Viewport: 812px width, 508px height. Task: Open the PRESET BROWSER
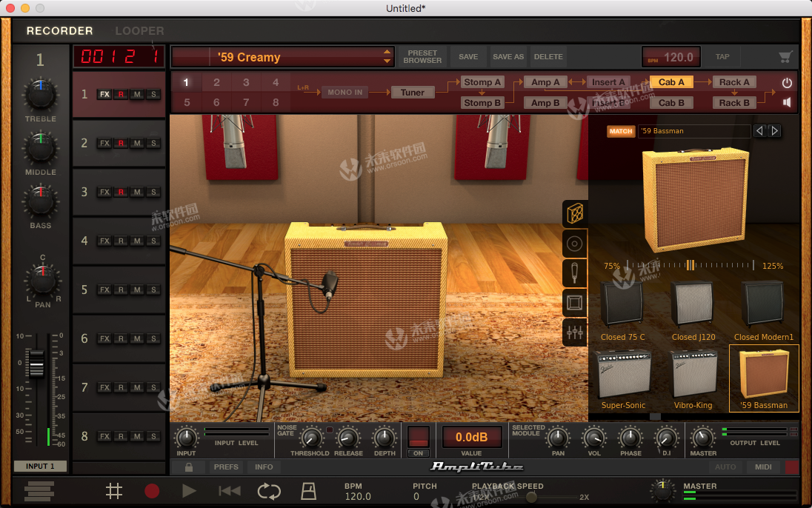pyautogui.click(x=422, y=57)
